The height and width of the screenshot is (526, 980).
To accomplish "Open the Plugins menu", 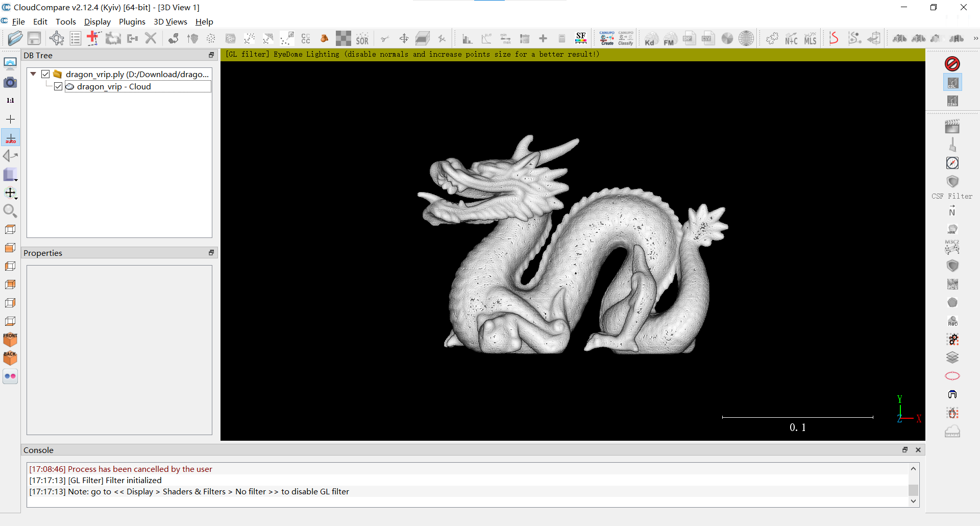I will click(x=132, y=21).
